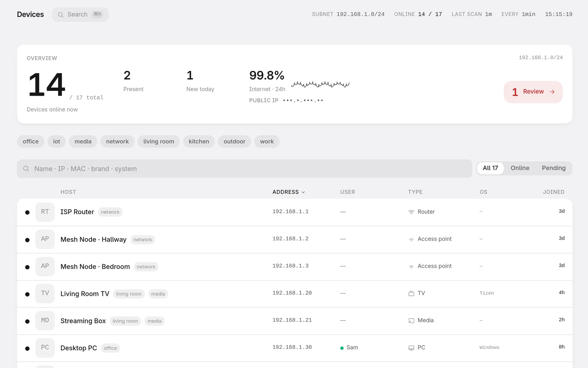Click the TV avatar for Living Room TV
588x368 pixels.
(x=45, y=294)
